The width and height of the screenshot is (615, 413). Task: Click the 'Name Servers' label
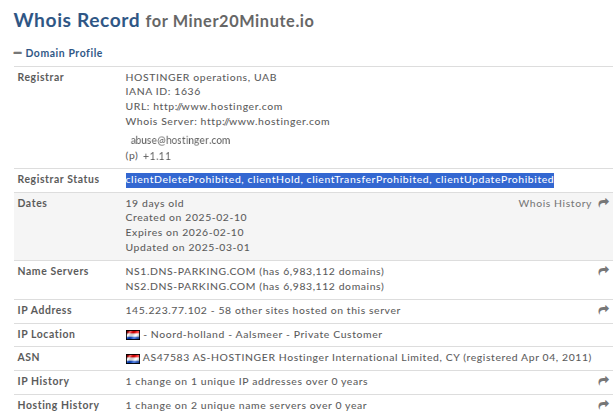coord(53,271)
